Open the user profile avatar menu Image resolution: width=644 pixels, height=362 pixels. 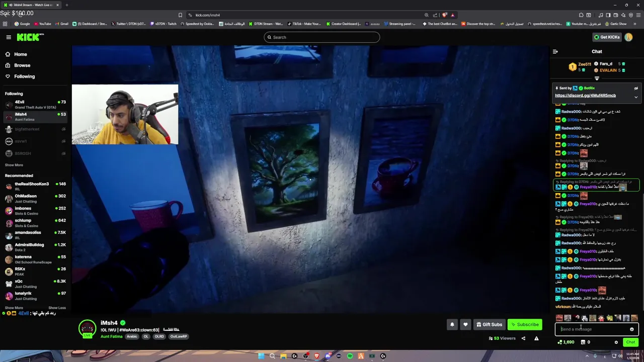pos(628,37)
